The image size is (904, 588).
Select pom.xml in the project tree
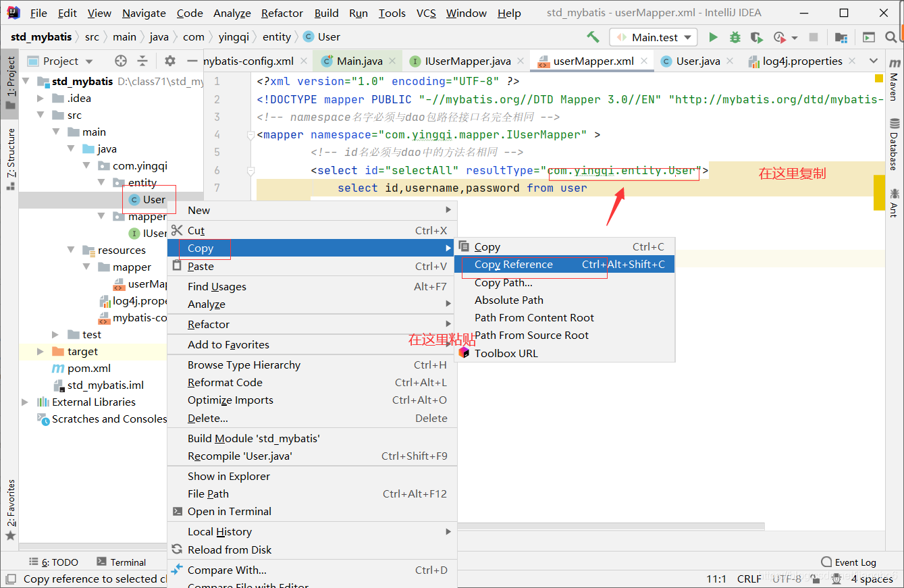tap(89, 369)
